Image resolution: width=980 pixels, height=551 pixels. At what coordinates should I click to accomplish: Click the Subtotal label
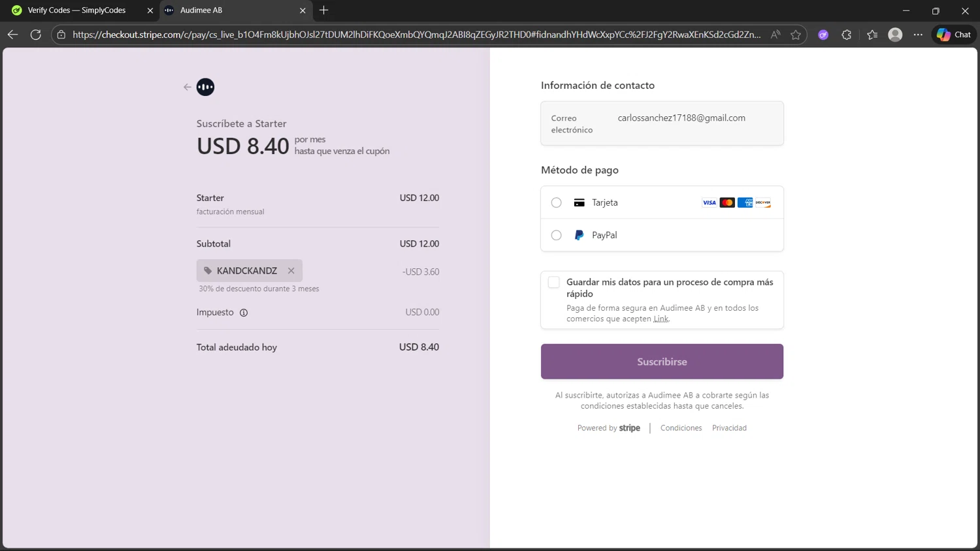214,244
